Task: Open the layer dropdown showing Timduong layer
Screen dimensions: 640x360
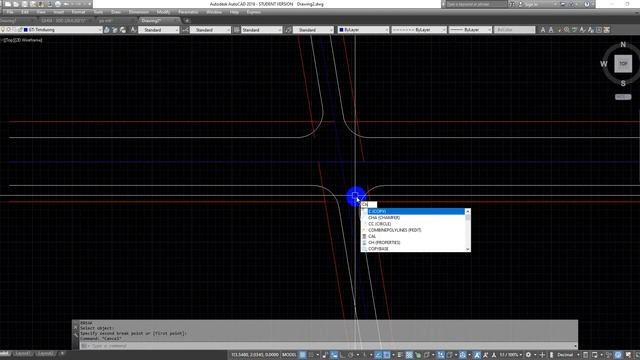Action: click(x=51, y=30)
